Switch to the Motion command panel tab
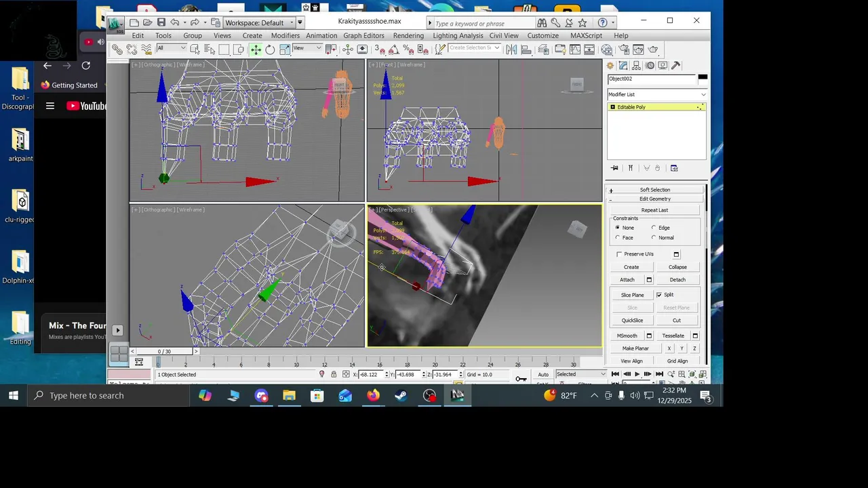 pyautogui.click(x=650, y=66)
